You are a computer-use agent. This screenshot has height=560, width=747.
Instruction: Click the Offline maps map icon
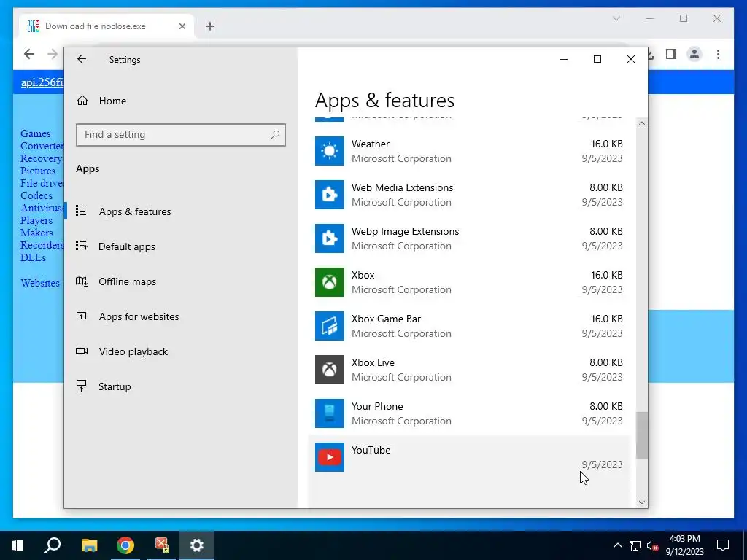pos(82,281)
